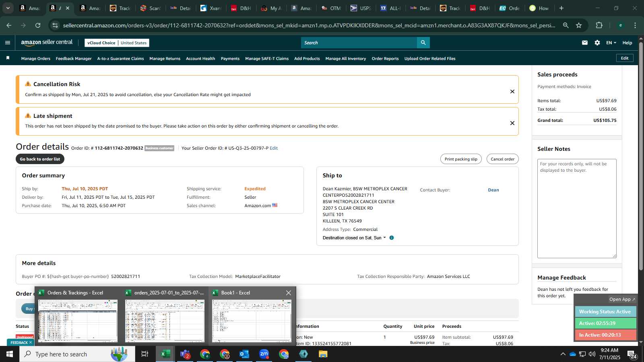Open the settings gear icon

[597, 43]
